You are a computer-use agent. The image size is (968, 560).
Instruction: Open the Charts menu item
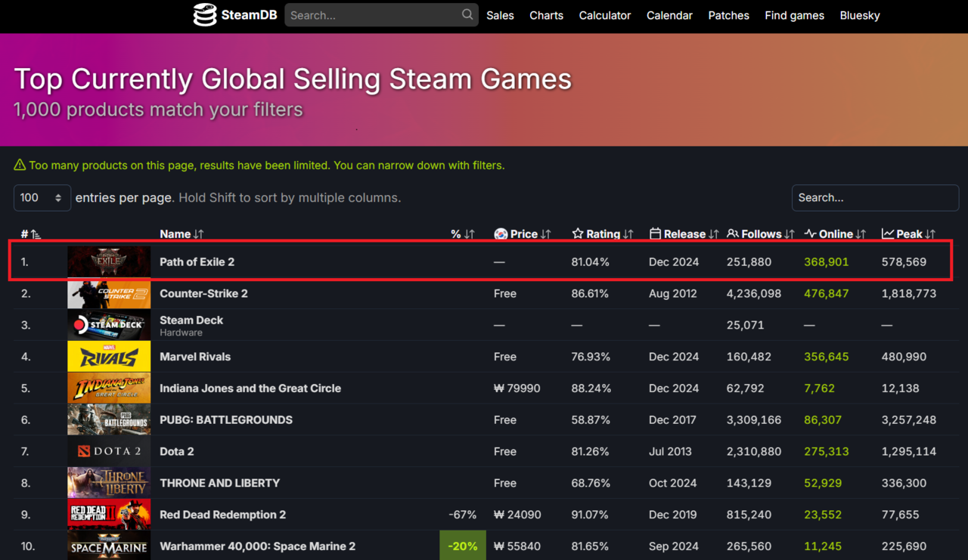pyautogui.click(x=546, y=15)
